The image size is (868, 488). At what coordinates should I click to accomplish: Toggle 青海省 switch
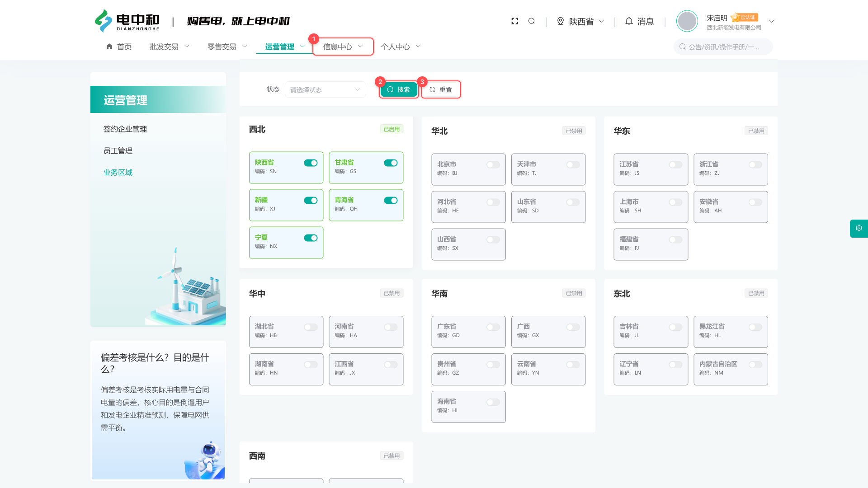(x=391, y=201)
